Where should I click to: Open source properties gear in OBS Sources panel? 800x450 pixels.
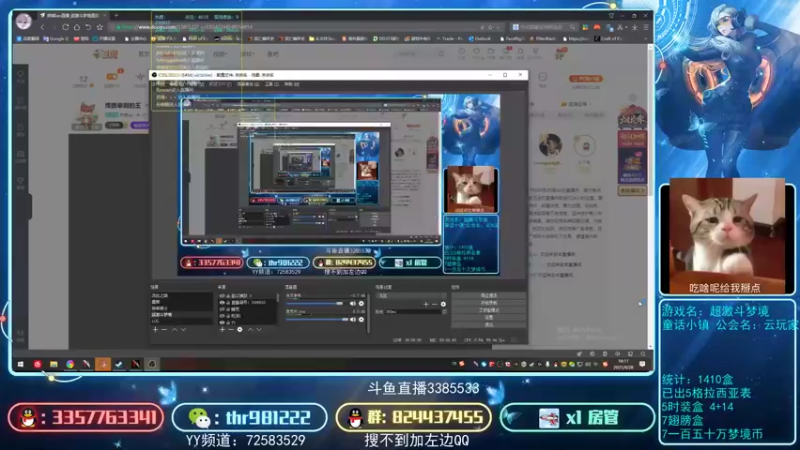tap(240, 330)
